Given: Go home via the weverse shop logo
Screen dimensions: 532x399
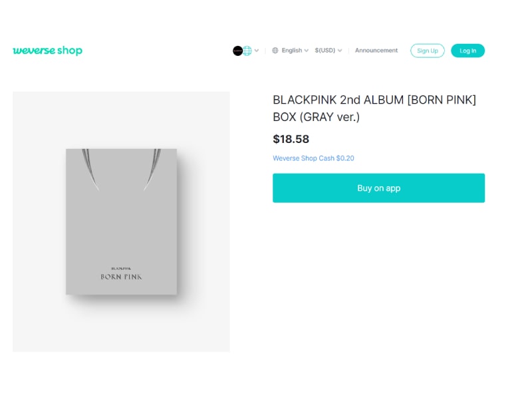Looking at the screenshot, I should [48, 51].
